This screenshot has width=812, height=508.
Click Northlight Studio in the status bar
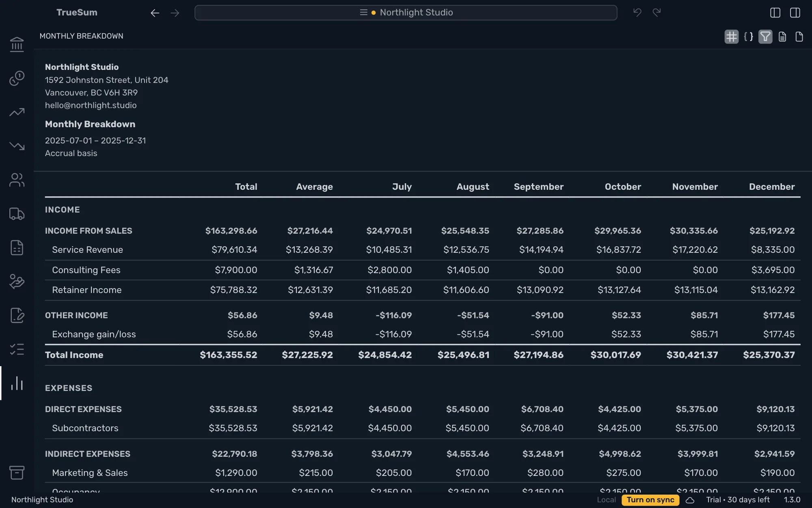(x=42, y=500)
